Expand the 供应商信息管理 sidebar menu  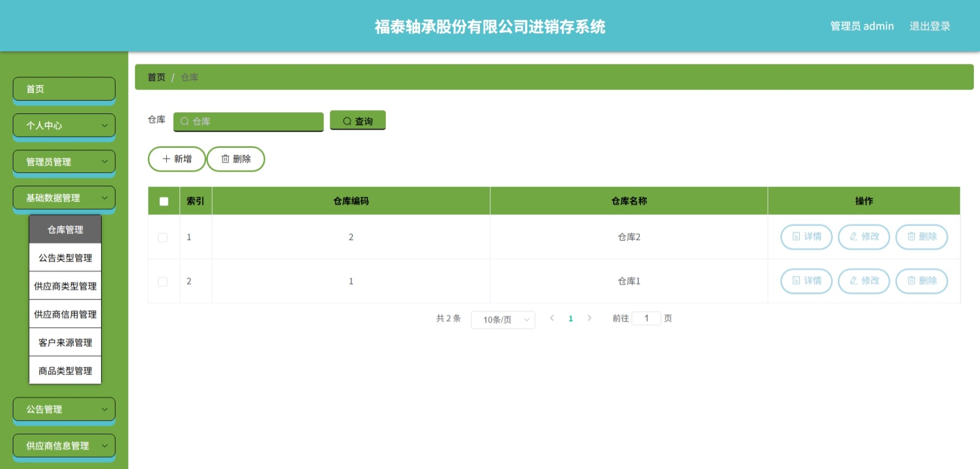(64, 446)
